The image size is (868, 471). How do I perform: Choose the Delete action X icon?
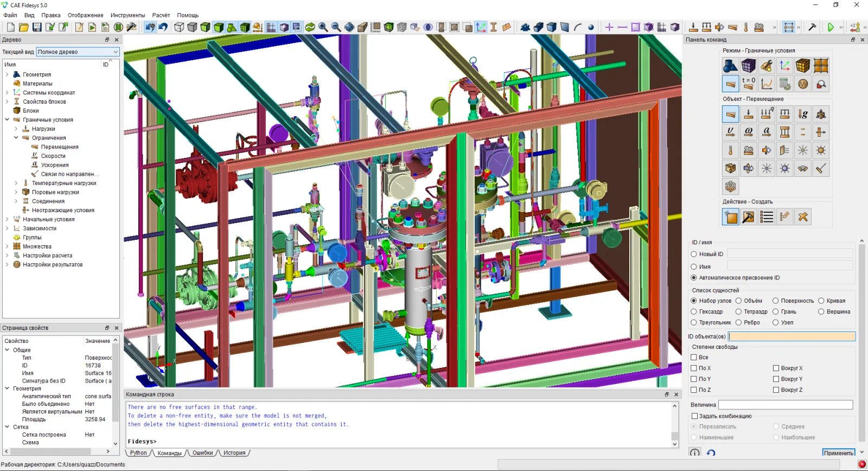[x=803, y=217]
